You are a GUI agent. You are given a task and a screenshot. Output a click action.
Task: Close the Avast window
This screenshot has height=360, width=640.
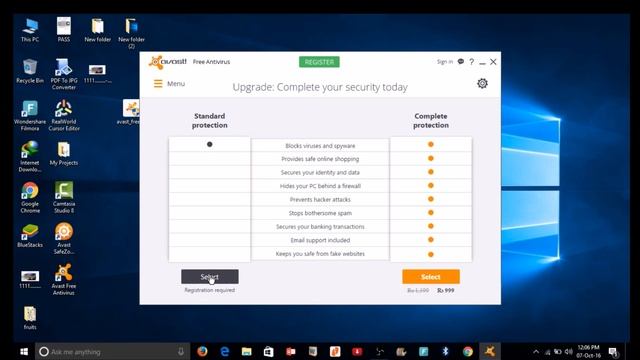493,62
